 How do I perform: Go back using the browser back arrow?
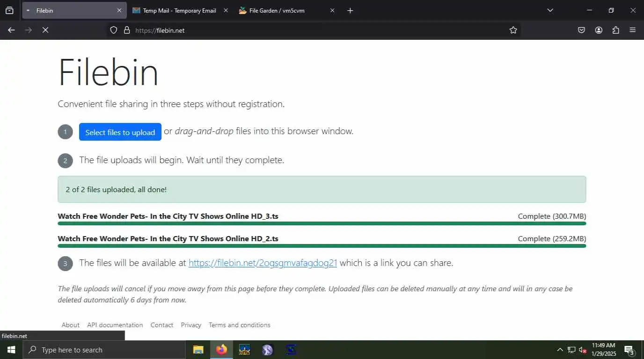11,30
